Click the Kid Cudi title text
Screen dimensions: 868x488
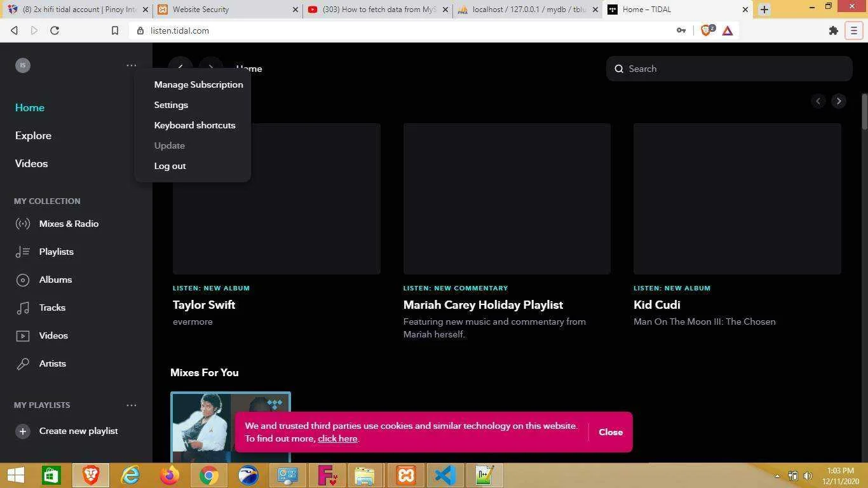[x=657, y=305]
